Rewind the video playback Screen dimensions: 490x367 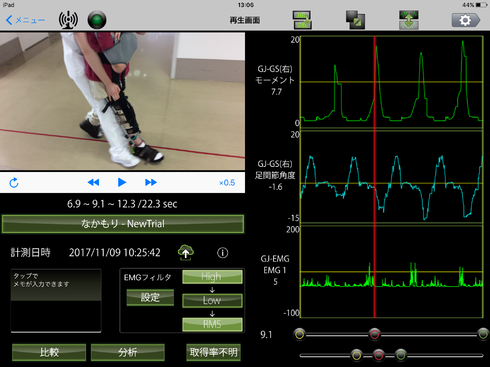tap(93, 182)
